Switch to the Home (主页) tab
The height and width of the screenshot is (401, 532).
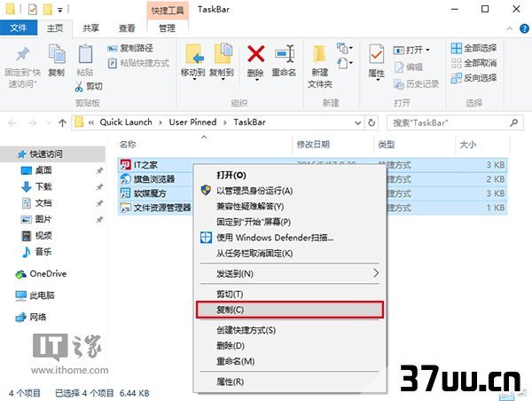pyautogui.click(x=55, y=28)
